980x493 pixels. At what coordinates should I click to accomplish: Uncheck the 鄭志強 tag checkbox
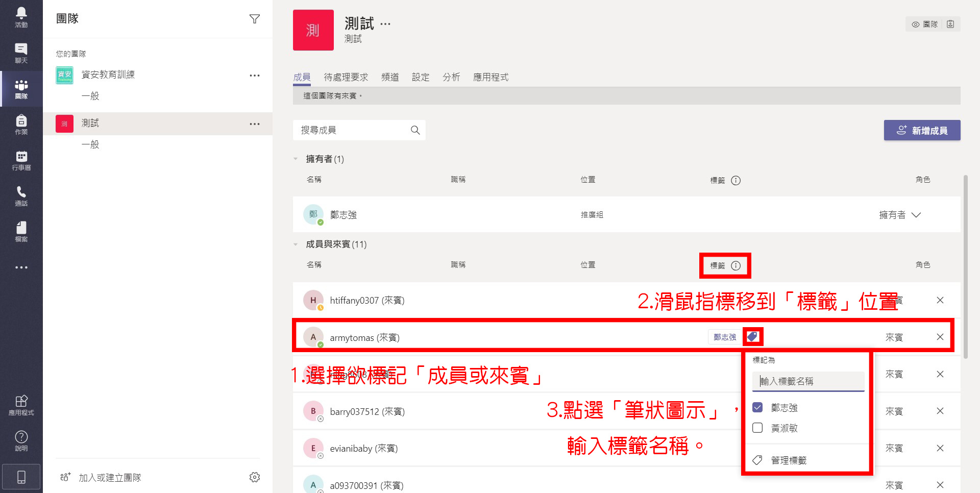[x=757, y=407]
